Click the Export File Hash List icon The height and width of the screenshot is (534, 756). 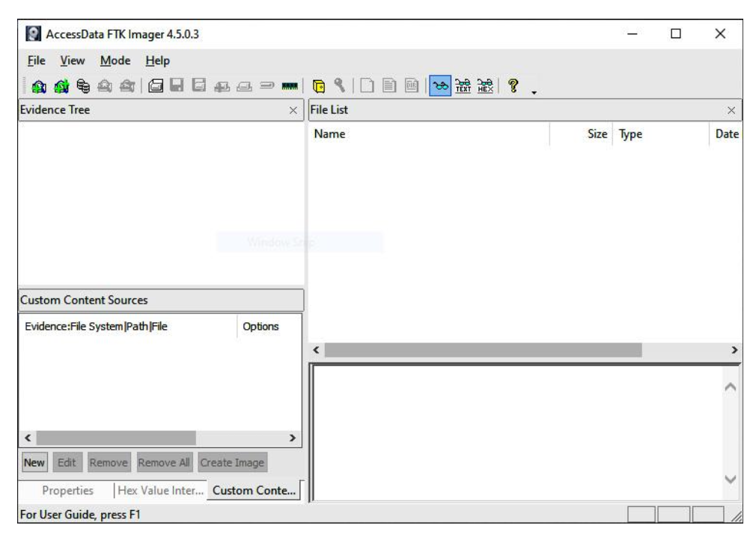coord(389,86)
